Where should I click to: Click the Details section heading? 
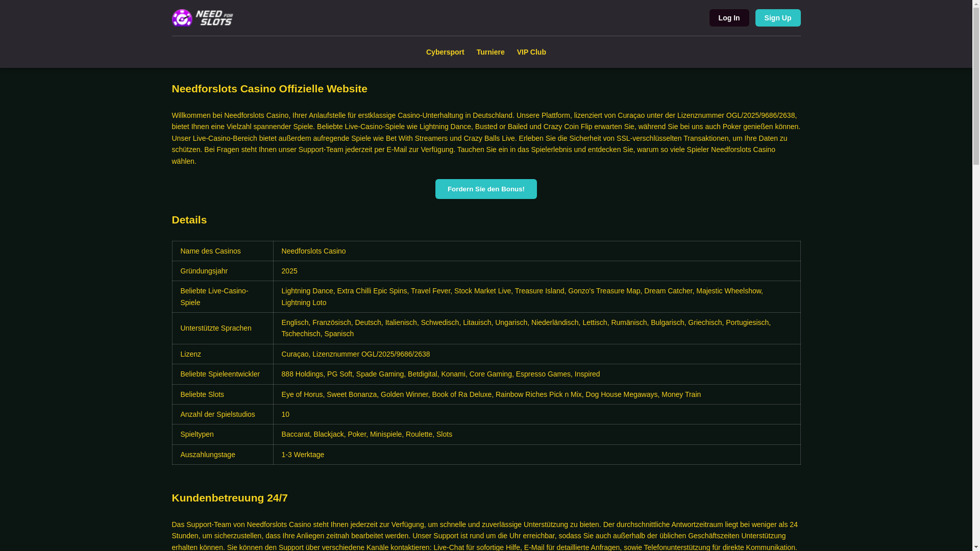pos(189,220)
